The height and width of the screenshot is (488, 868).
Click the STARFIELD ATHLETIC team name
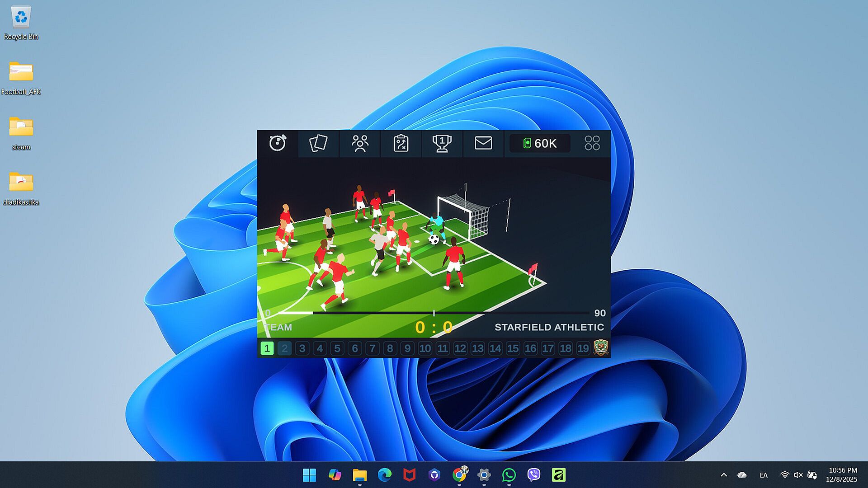coord(549,327)
